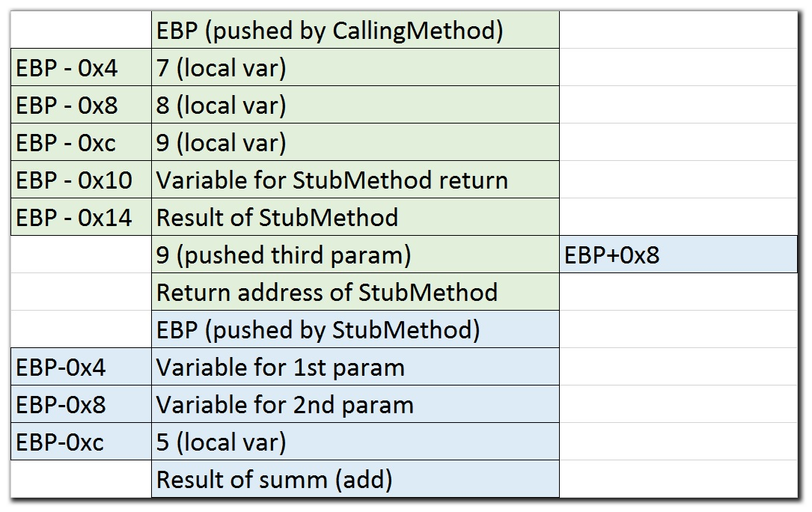Select the "Return address of StubMethod" cell
This screenshot has width=812, height=512.
point(355,293)
